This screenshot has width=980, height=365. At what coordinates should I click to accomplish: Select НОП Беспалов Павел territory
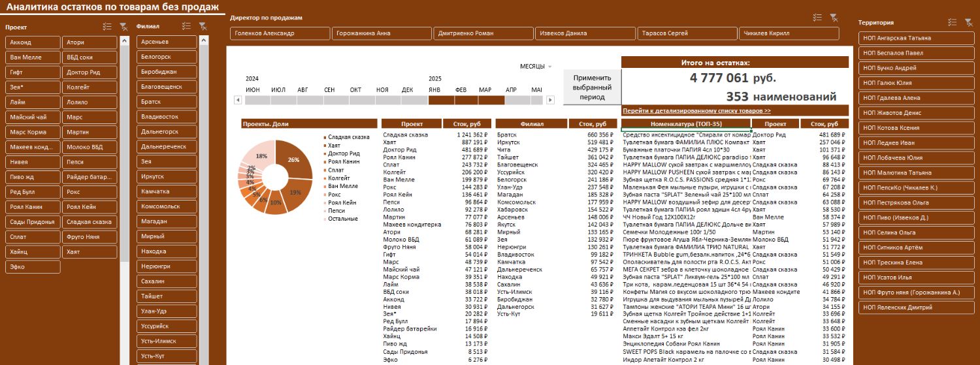pyautogui.click(x=917, y=53)
